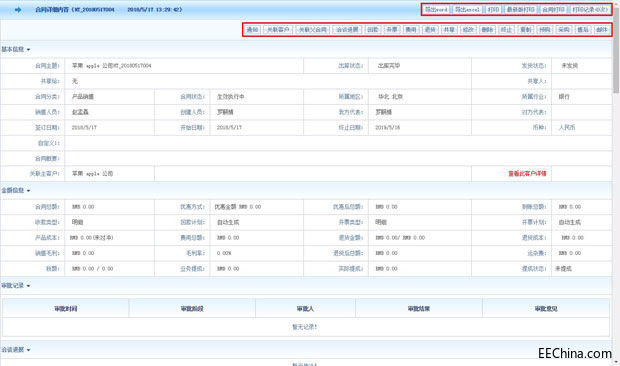Image resolution: width=620 pixels, height=366 pixels.
Task: Click the 生效执行中 contract status value
Action: point(231,96)
